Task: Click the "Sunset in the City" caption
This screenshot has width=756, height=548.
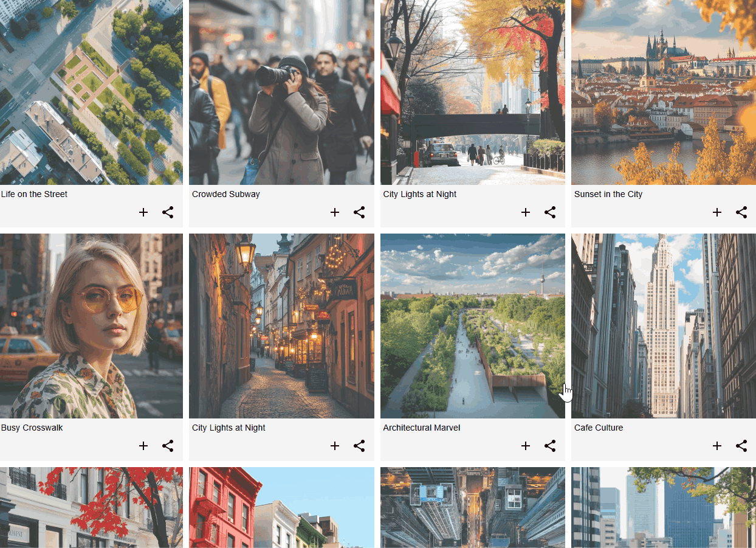Action: coord(608,194)
